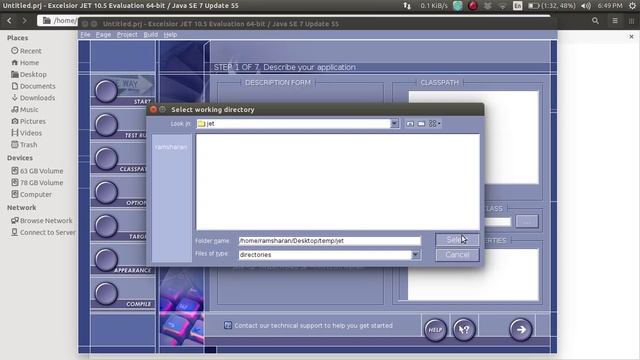Go up one folder level in dialog
Viewport: 640px width, 360px height.
410,124
